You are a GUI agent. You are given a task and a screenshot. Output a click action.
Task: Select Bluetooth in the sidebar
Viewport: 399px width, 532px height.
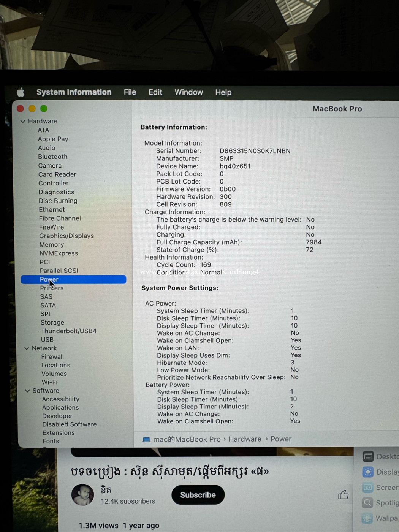(52, 157)
